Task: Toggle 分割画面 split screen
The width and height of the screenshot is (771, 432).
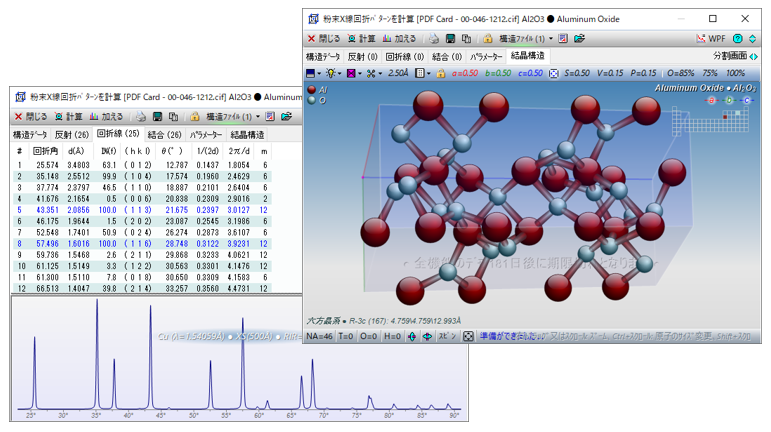Action: [735, 56]
